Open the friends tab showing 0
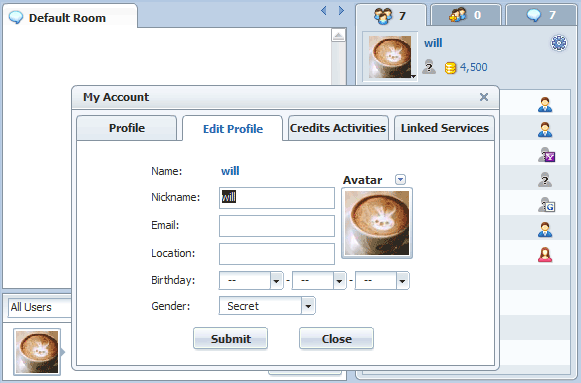The image size is (581, 383). click(x=466, y=15)
